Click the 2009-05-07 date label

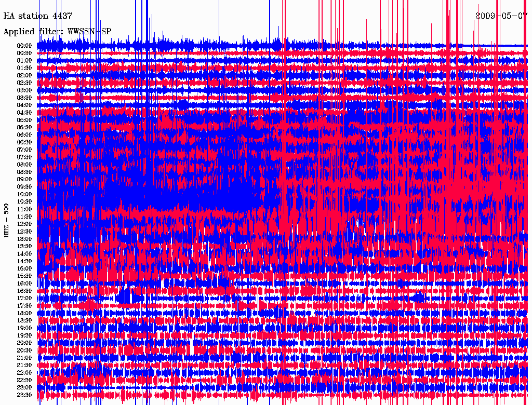501,16
